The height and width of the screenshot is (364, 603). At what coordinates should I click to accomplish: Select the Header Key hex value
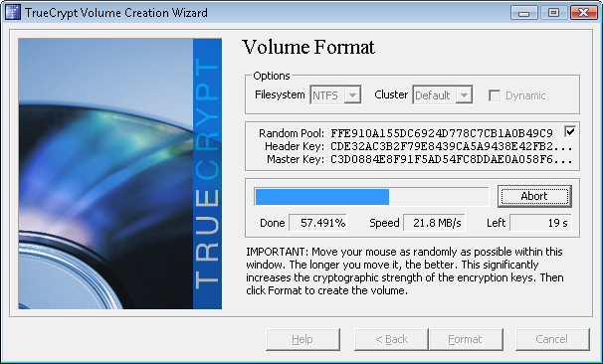(452, 146)
